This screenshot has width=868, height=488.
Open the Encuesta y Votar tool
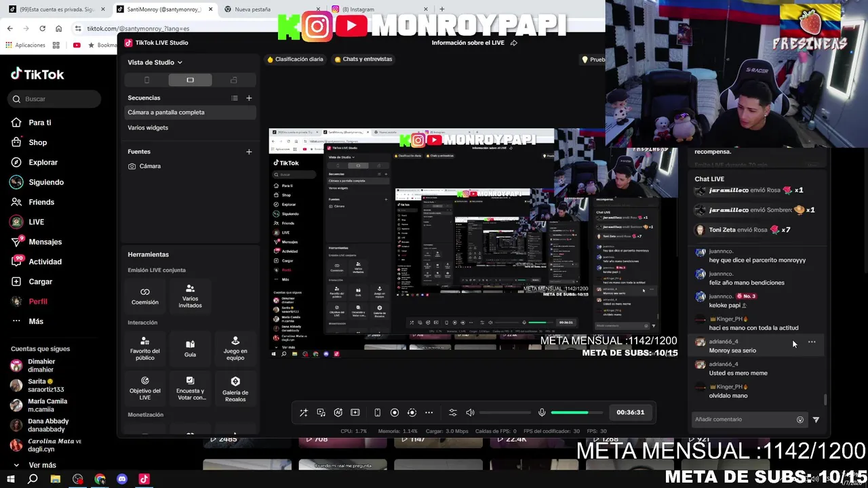190,388
